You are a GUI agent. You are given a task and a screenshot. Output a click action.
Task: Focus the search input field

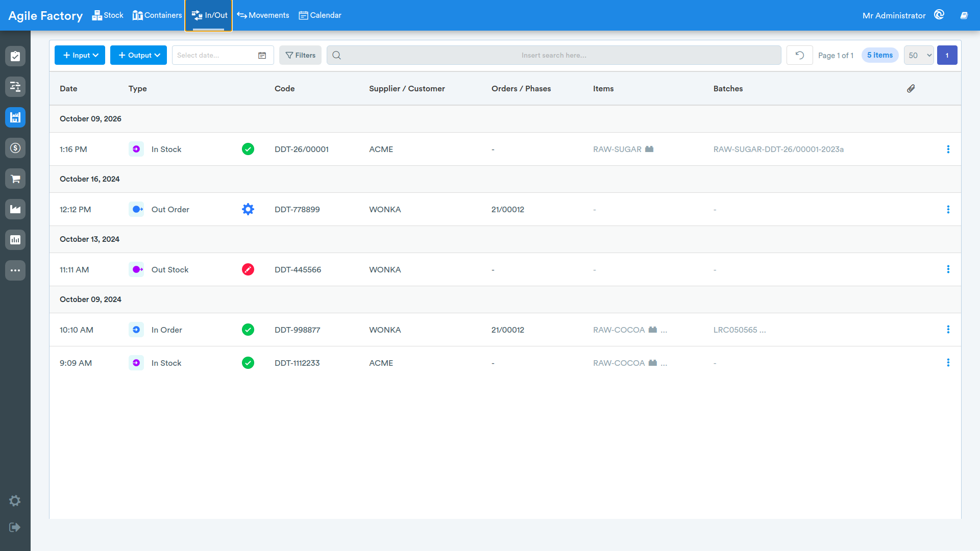(554, 55)
